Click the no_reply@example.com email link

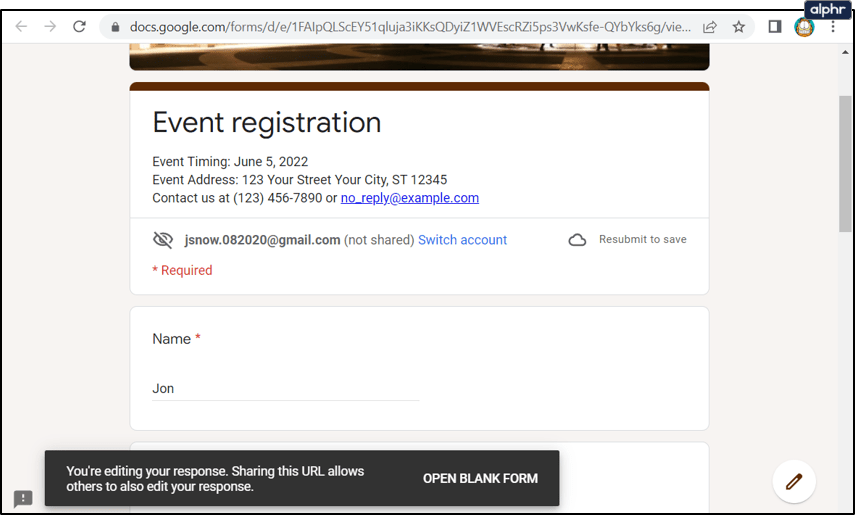tap(410, 198)
